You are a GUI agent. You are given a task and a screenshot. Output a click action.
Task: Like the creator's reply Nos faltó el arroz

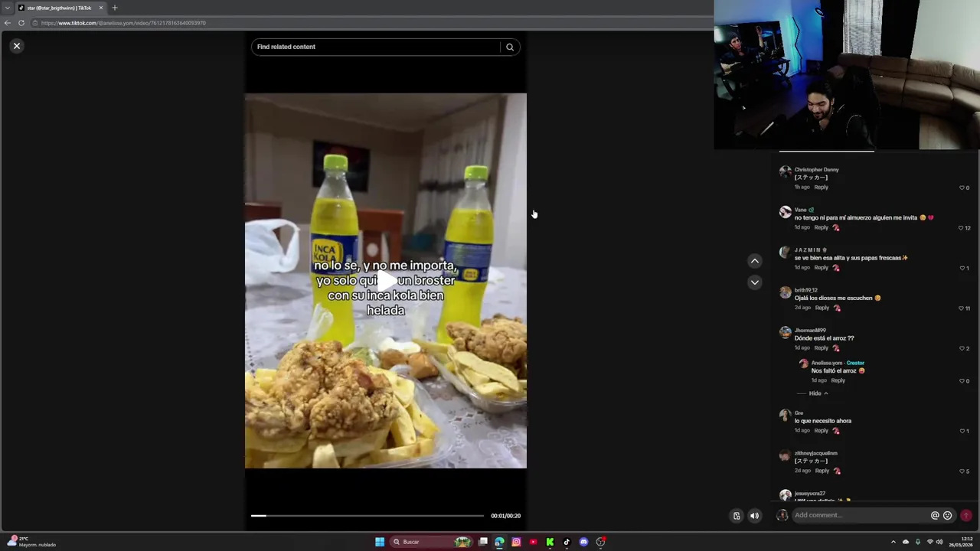(x=962, y=381)
